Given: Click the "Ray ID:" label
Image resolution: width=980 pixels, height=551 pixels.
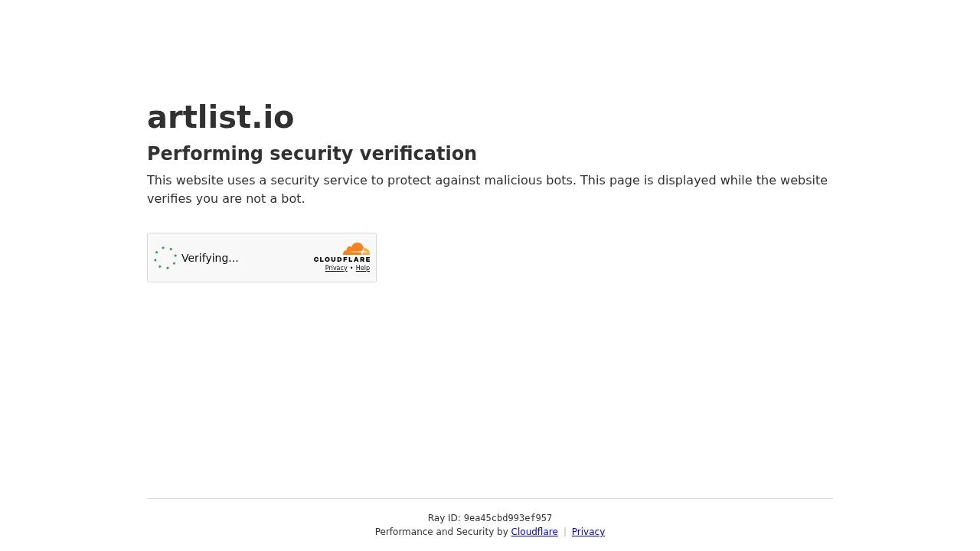Looking at the screenshot, I should (444, 518).
